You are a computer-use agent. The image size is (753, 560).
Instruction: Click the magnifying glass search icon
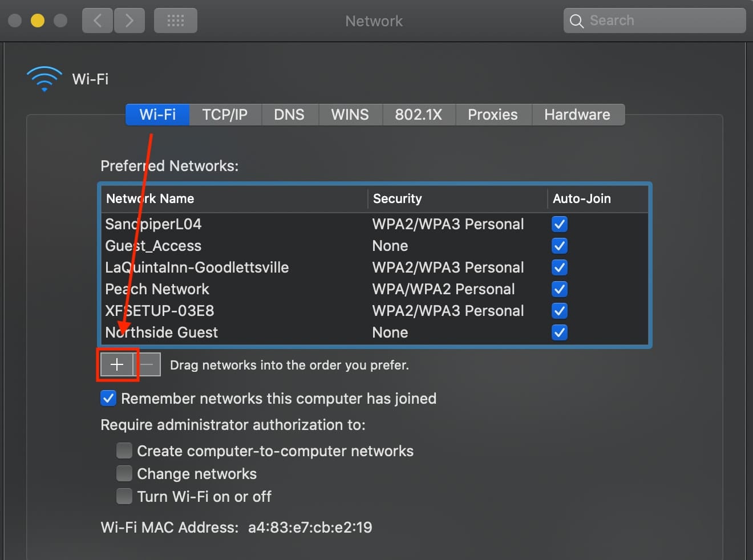pyautogui.click(x=577, y=21)
